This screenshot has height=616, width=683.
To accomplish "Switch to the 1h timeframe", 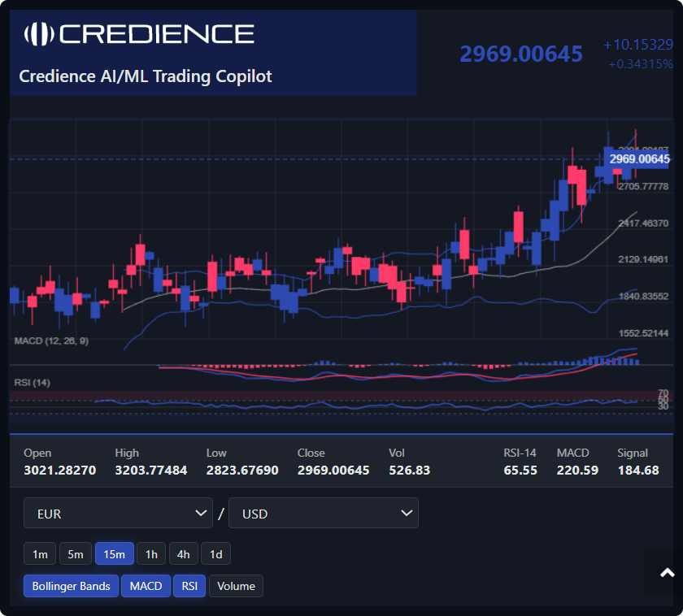I will tap(151, 554).
